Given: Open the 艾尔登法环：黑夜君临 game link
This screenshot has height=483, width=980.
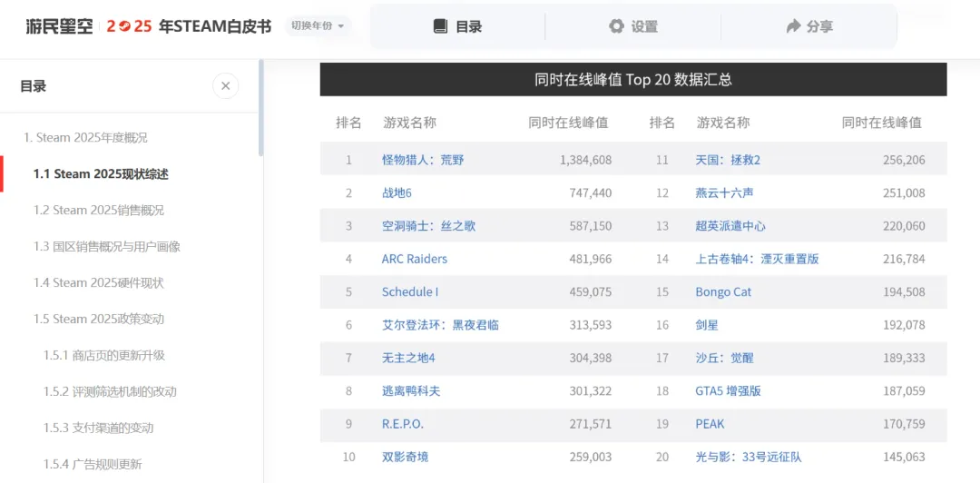Looking at the screenshot, I should point(440,325).
